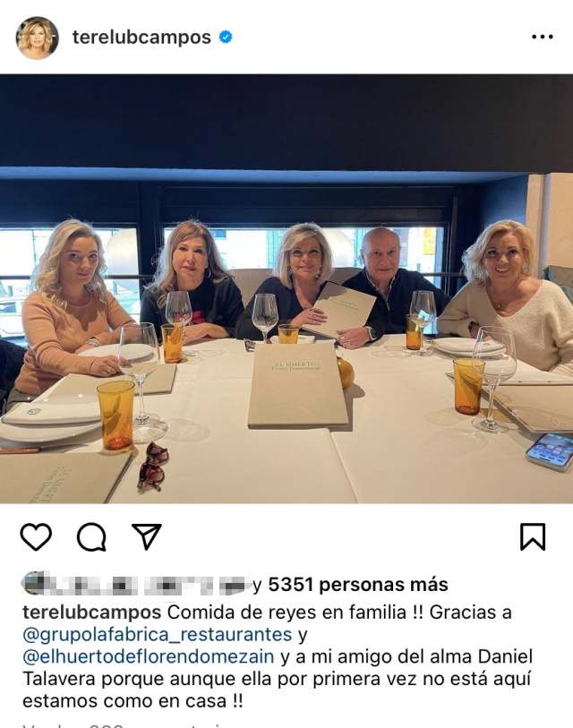Open comments with speech bubble icon
Image resolution: width=573 pixels, height=728 pixels.
tap(91, 537)
